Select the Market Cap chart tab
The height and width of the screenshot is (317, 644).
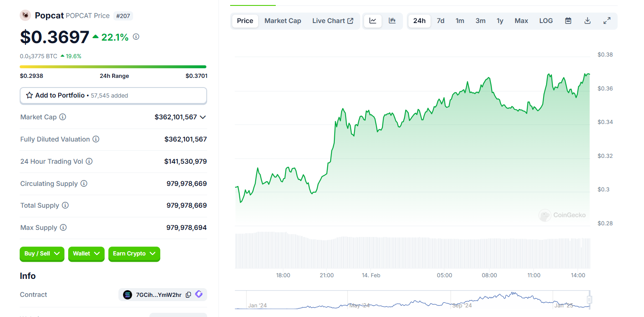283,21
